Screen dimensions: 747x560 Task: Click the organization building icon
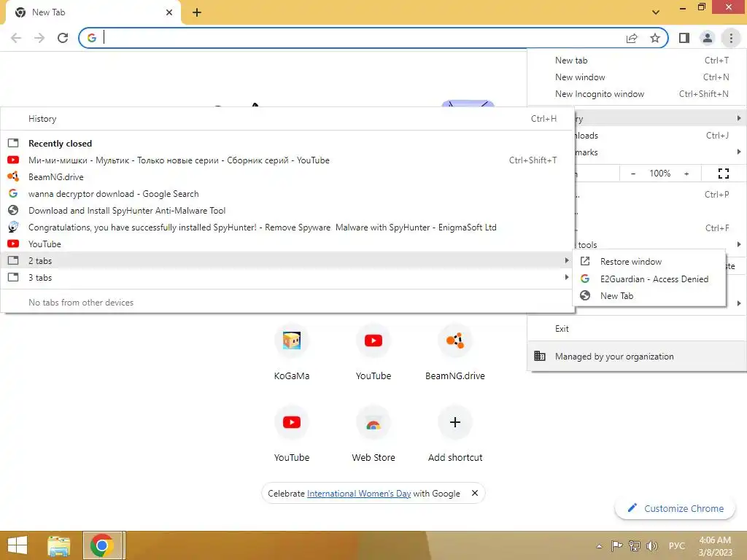(x=539, y=356)
